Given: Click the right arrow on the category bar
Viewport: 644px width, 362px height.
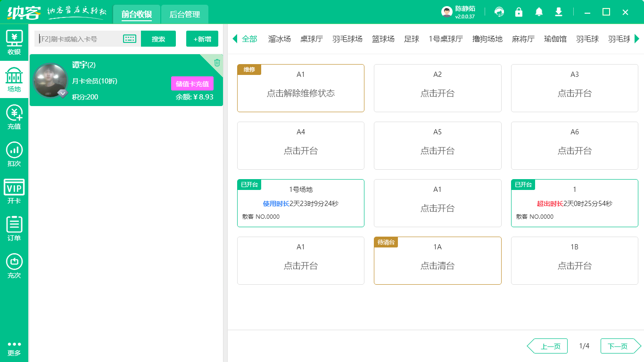Looking at the screenshot, I should tap(638, 39).
